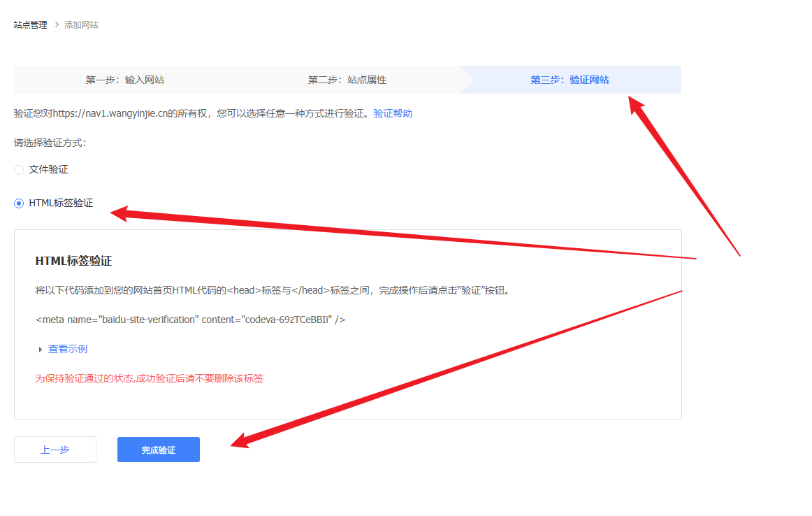Open the 查看示例 example link
The height and width of the screenshot is (516, 812).
pos(68,350)
